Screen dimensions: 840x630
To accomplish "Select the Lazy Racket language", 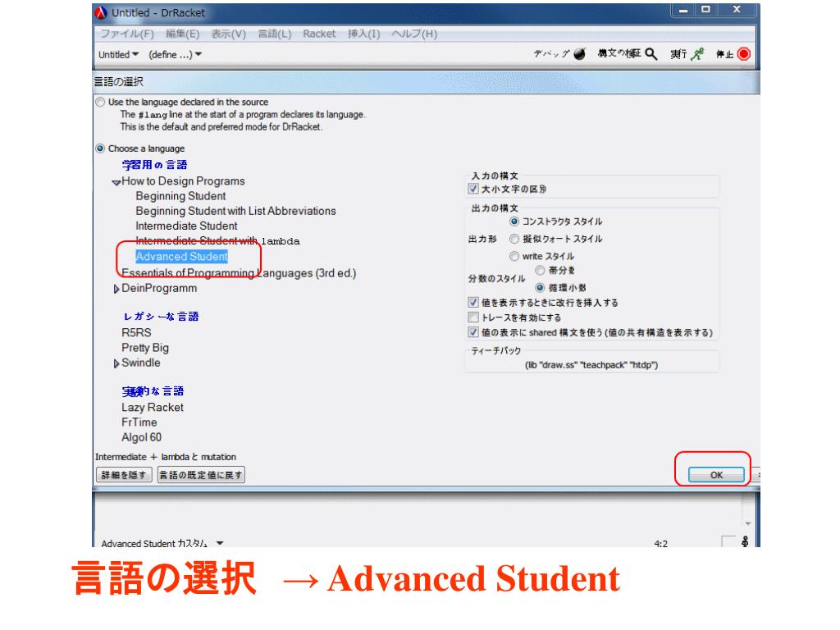I will coord(153,408).
